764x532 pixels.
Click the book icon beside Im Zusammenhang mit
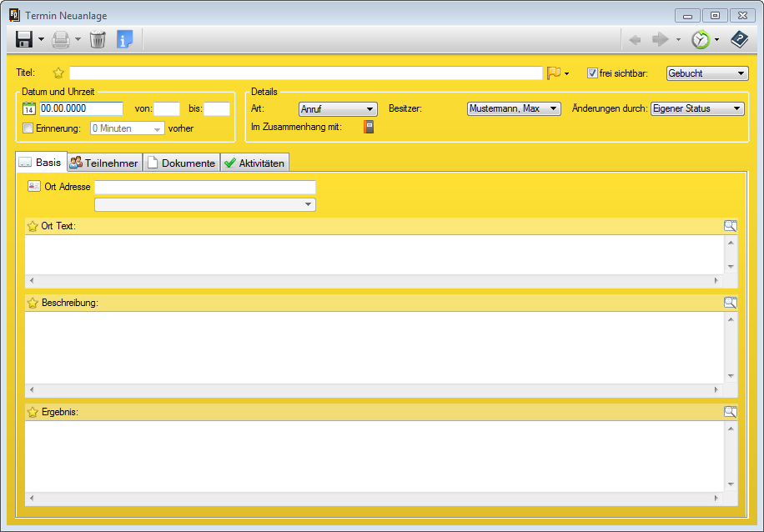[x=369, y=128]
